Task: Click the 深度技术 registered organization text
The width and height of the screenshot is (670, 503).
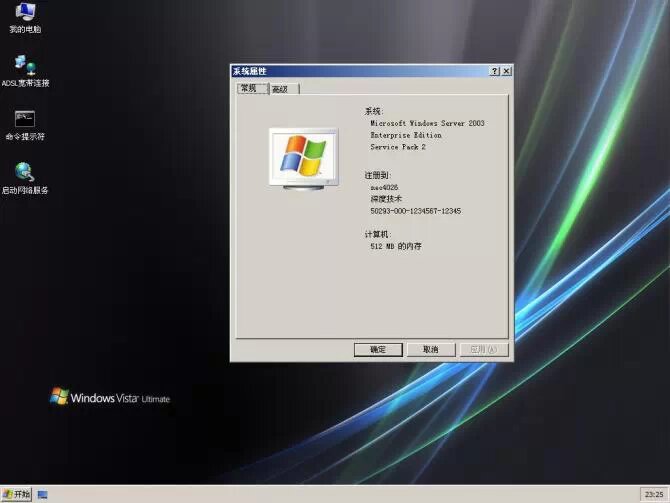Action: coord(386,199)
